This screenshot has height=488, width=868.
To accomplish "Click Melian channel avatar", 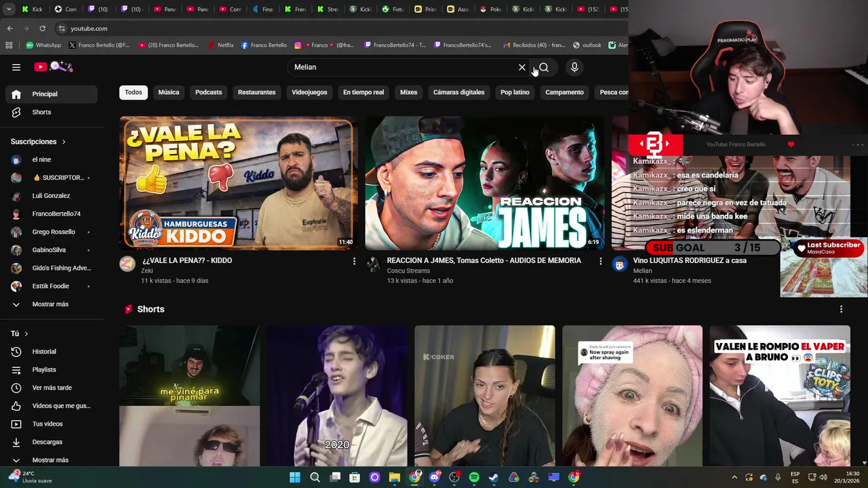I will 620,264.
